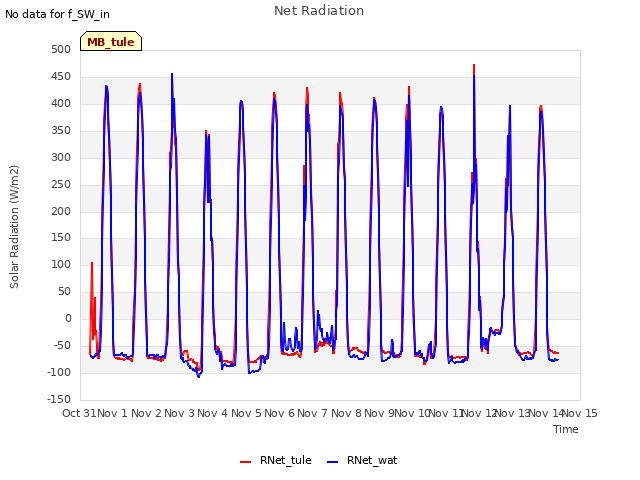Click the -100 y-axis tick label

[59, 372]
